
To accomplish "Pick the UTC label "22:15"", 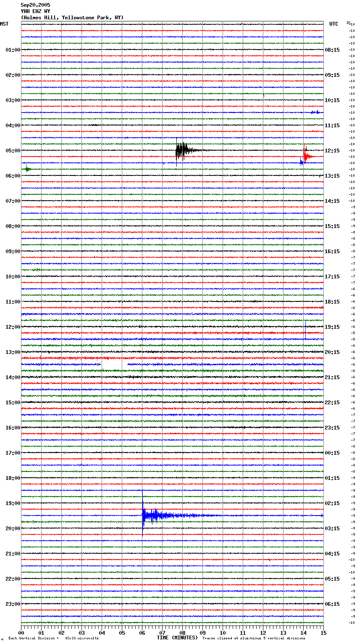I will pyautogui.click(x=332, y=403).
